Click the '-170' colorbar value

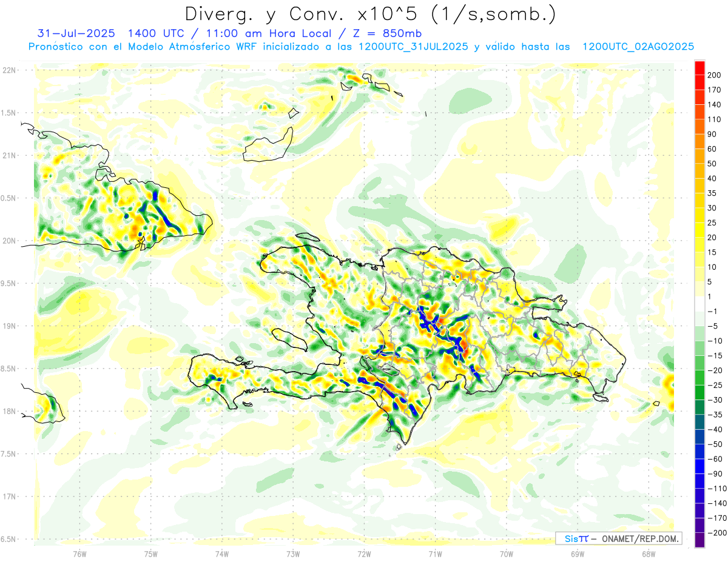coord(716,518)
